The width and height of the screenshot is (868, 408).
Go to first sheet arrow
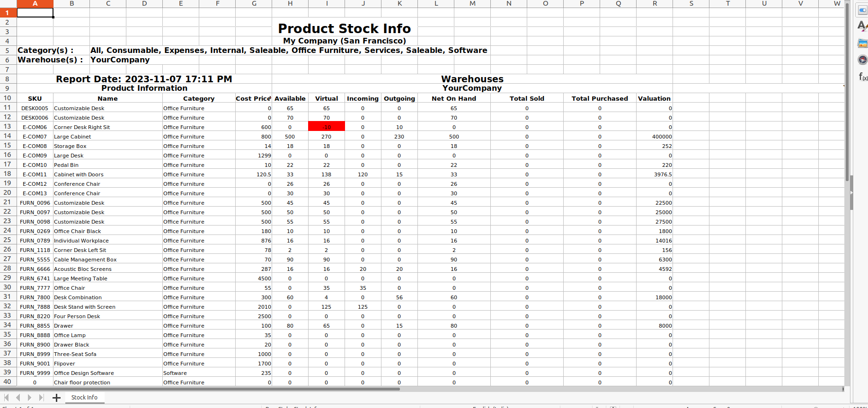[7, 398]
